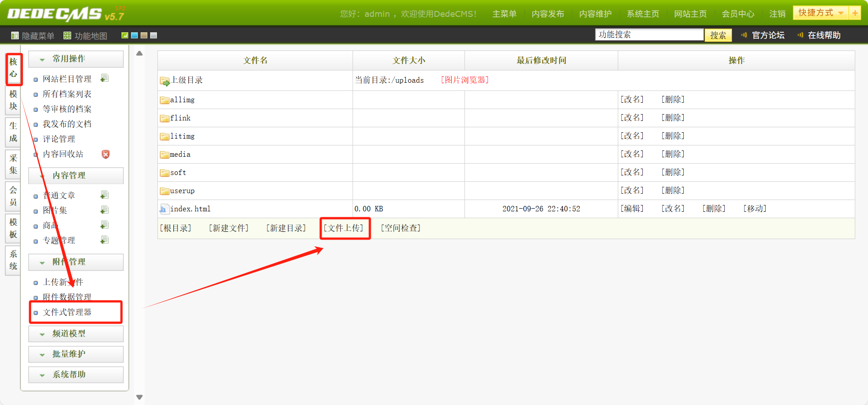The height and width of the screenshot is (405, 868).
Task: Click 文件上传 link
Action: [344, 228]
